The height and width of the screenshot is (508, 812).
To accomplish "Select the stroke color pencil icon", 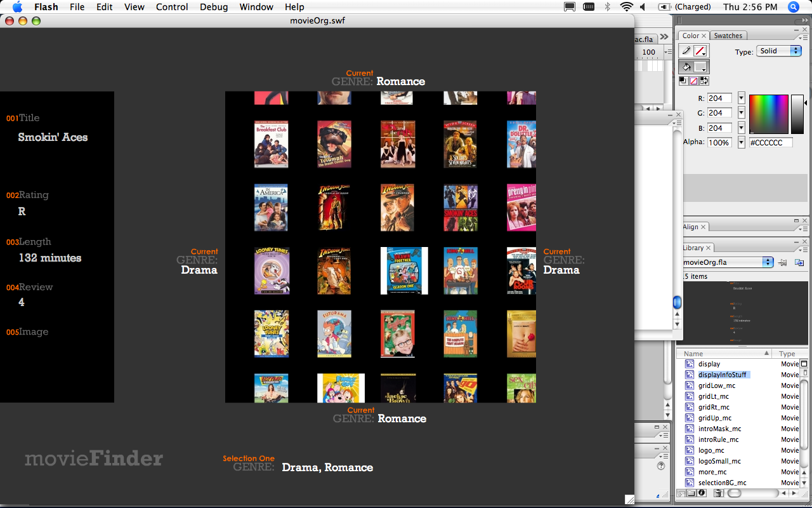I will (x=686, y=51).
